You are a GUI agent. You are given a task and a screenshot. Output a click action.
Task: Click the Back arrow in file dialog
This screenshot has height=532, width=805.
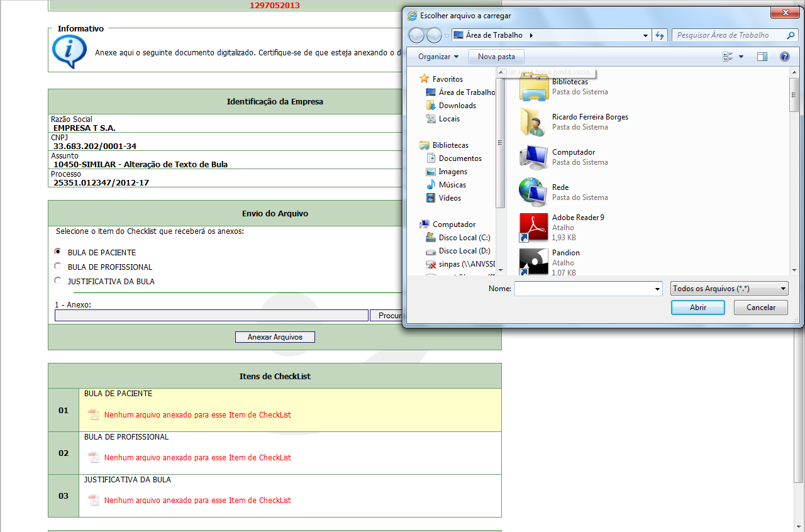[416, 35]
